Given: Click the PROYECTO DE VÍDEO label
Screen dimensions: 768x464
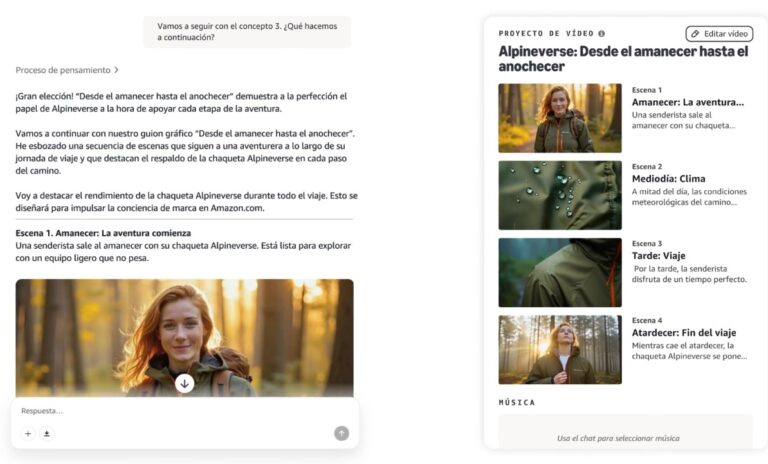Looking at the screenshot, I should point(546,33).
